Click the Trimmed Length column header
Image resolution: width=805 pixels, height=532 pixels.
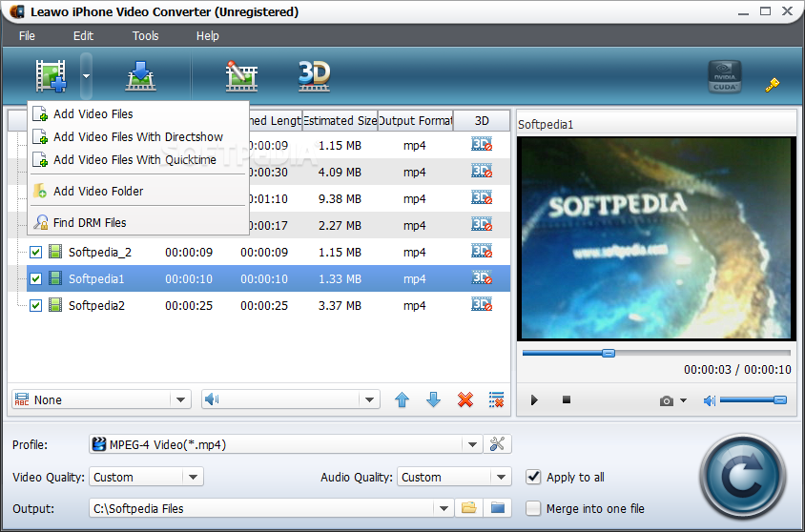pos(276,120)
